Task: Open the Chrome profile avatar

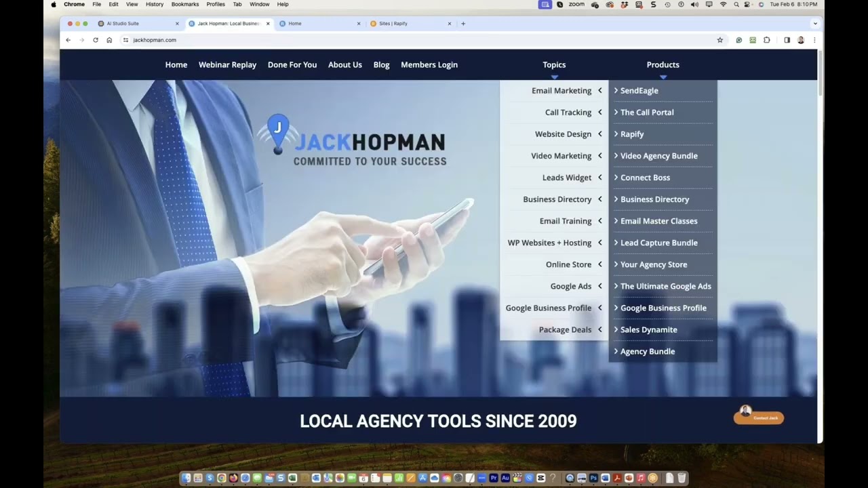Action: [801, 40]
